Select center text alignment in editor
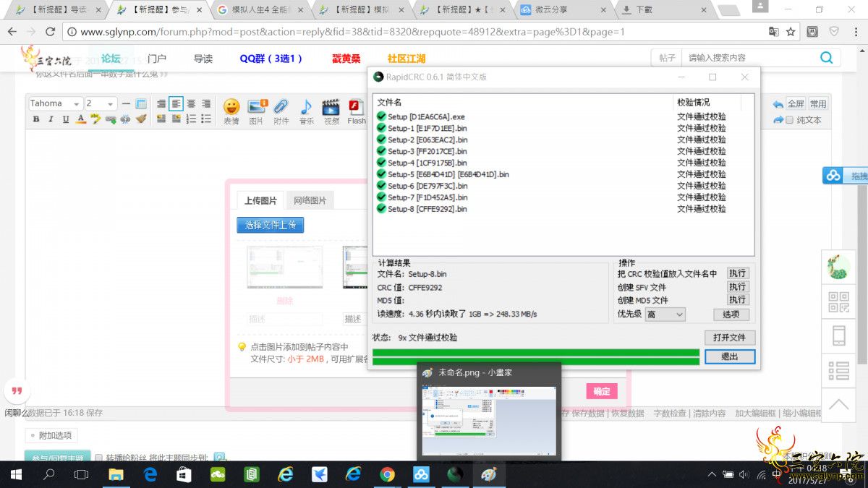868x488 pixels. [191, 104]
